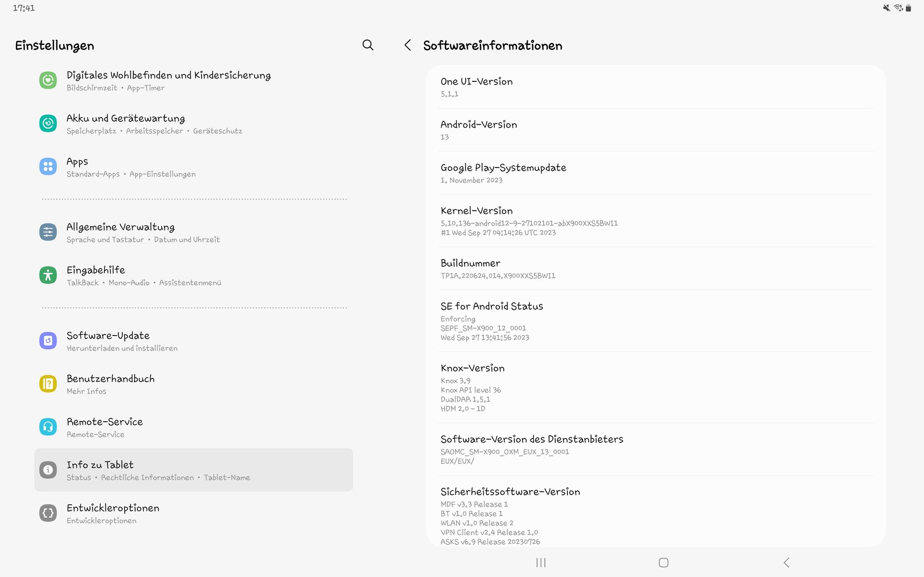
Task: Open Eingabehilfe accessibility figure icon
Action: pos(48,275)
